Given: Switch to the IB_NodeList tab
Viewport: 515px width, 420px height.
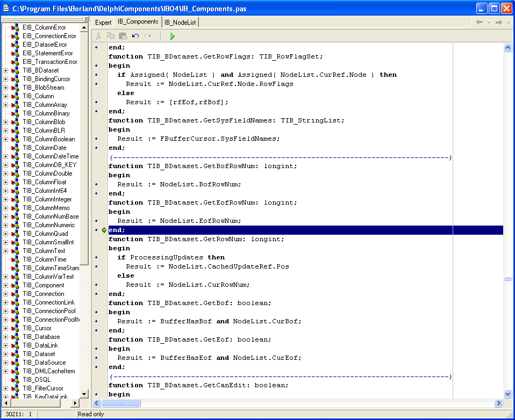Looking at the screenshot, I should (180, 23).
